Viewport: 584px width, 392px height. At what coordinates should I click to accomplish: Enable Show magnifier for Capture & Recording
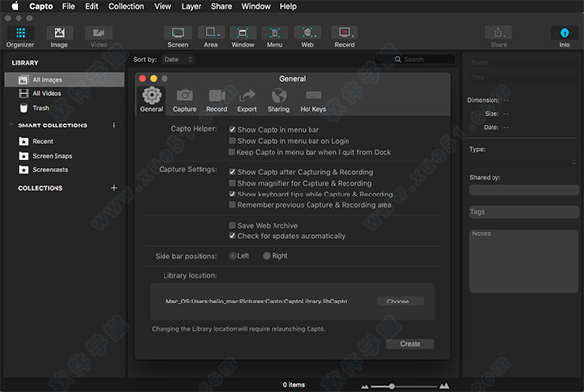coord(232,183)
